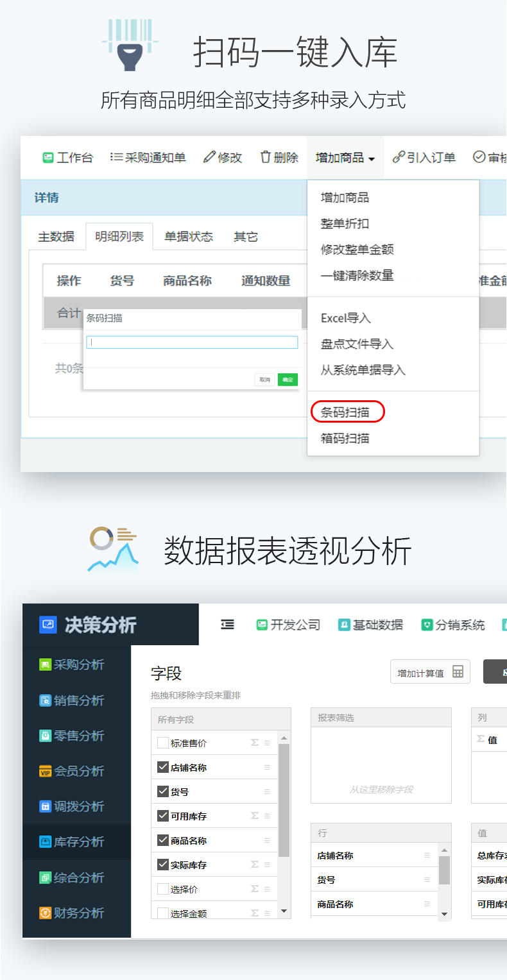Click the 商品名称 table column header

(187, 281)
